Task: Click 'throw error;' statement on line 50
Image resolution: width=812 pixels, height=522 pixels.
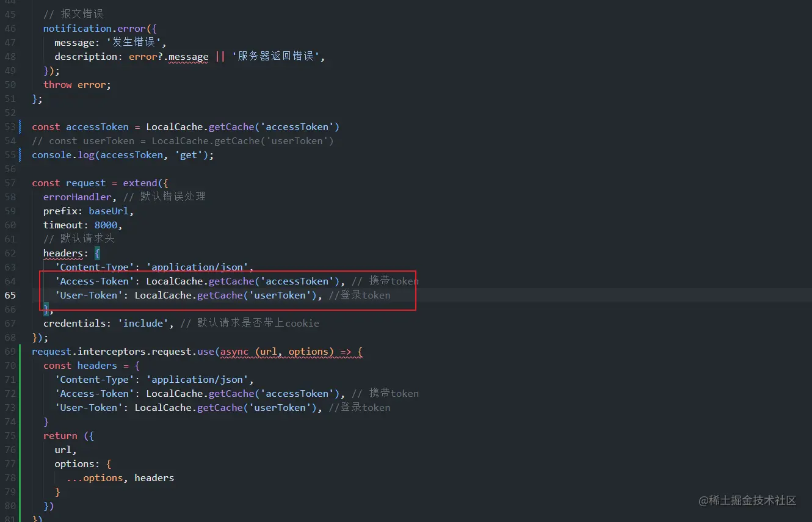Action: tap(77, 84)
